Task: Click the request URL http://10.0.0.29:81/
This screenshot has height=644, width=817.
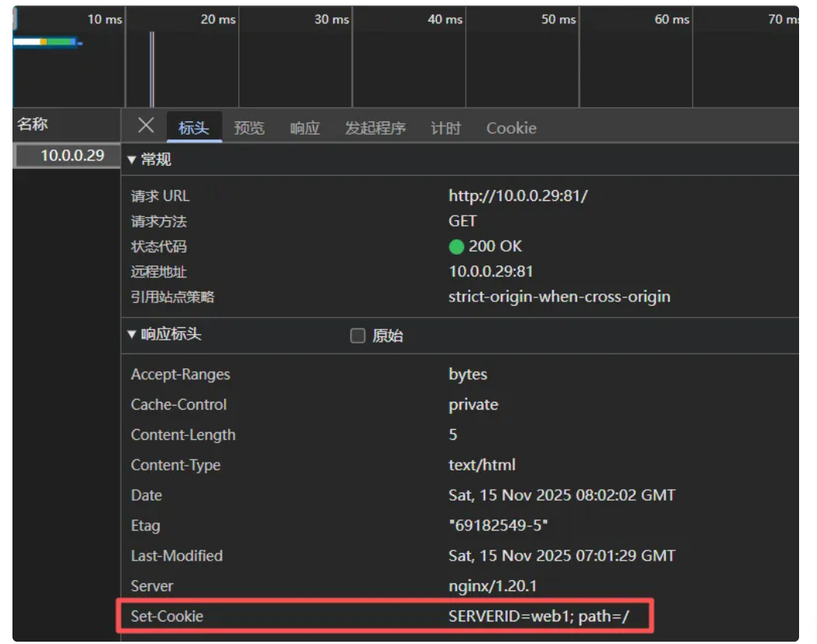Action: tap(518, 196)
